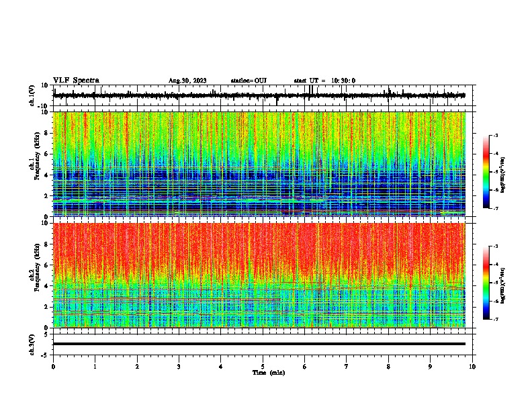Click the black ch.3 voltage line
Viewport: 532px width, 411px height.
tap(259, 344)
